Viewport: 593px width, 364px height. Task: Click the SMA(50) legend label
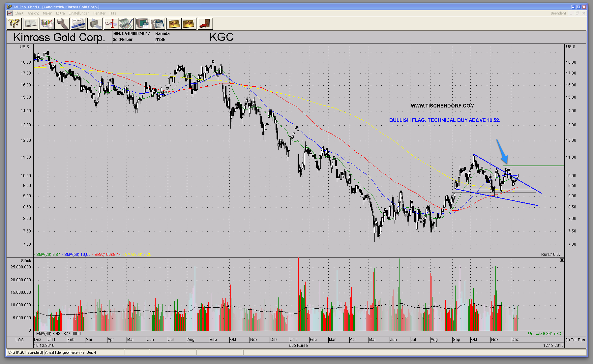point(77,255)
